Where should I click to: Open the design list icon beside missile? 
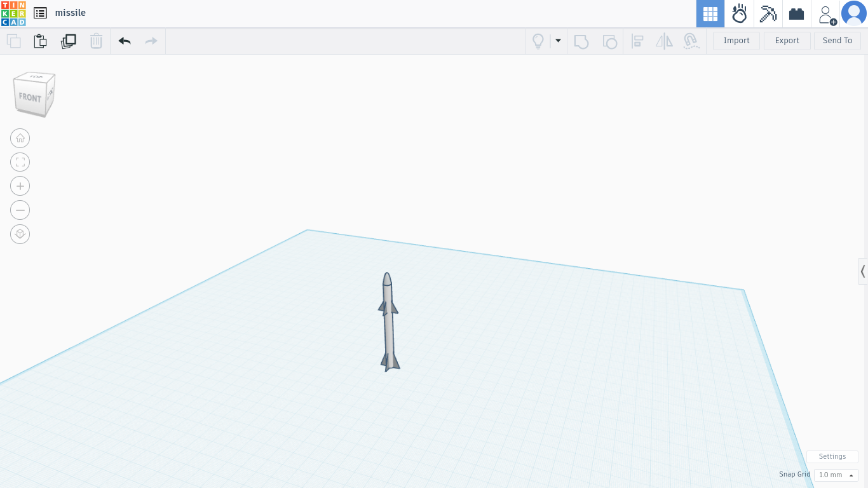pyautogui.click(x=40, y=13)
